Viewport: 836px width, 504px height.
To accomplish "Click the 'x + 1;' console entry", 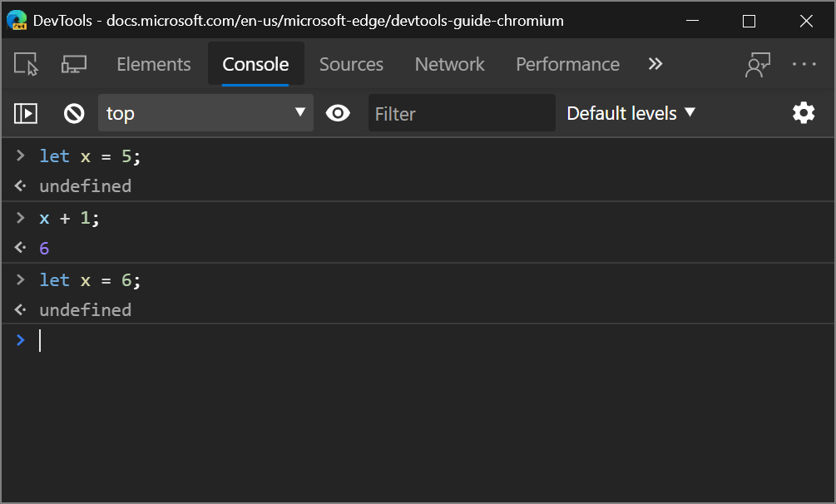I will [69, 218].
